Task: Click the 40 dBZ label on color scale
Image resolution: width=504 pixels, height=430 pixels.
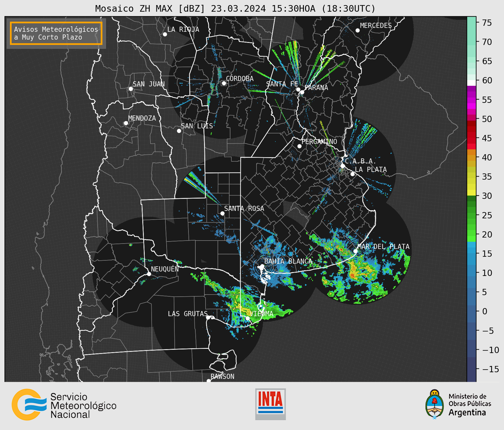Action: pos(486,158)
